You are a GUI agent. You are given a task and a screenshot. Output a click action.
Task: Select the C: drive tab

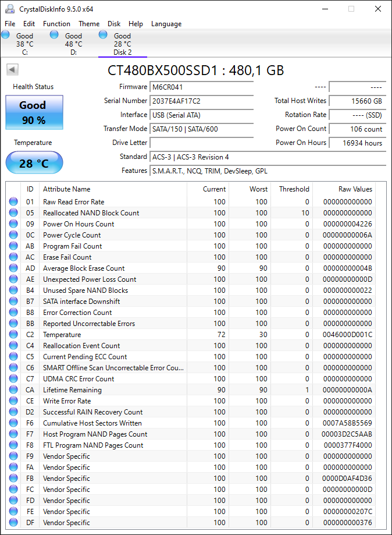tap(25, 44)
